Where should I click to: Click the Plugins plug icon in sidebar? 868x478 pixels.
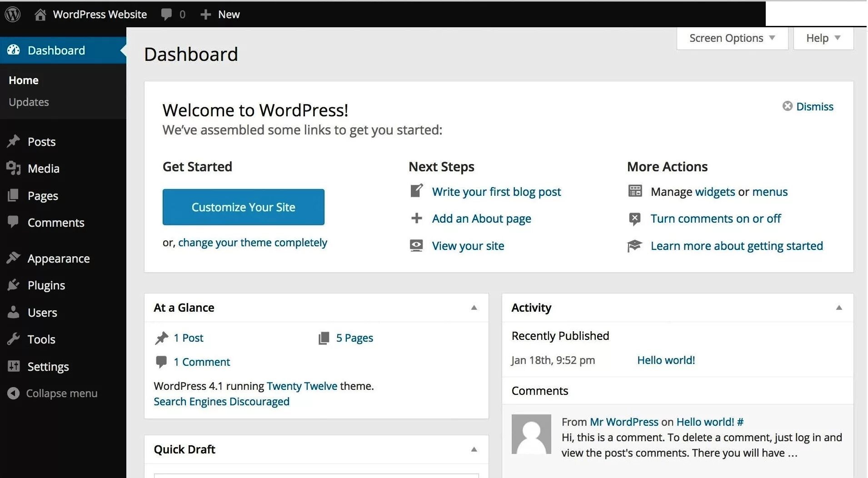[x=14, y=285]
